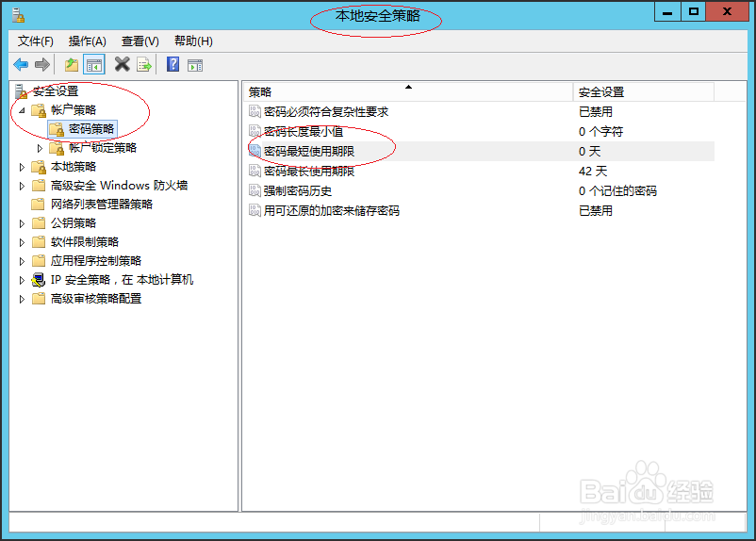The image size is (756, 541).
Task: Open the 文件(F) menu
Action: point(35,41)
